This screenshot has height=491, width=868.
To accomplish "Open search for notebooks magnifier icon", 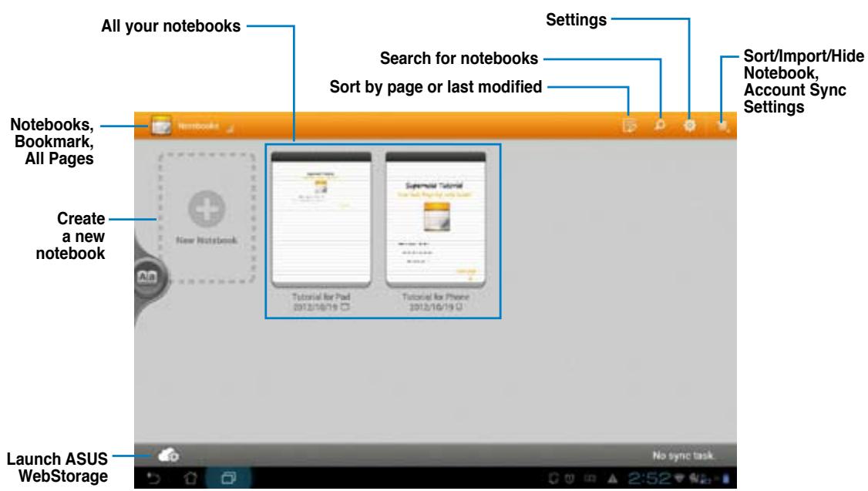I will pos(661,126).
